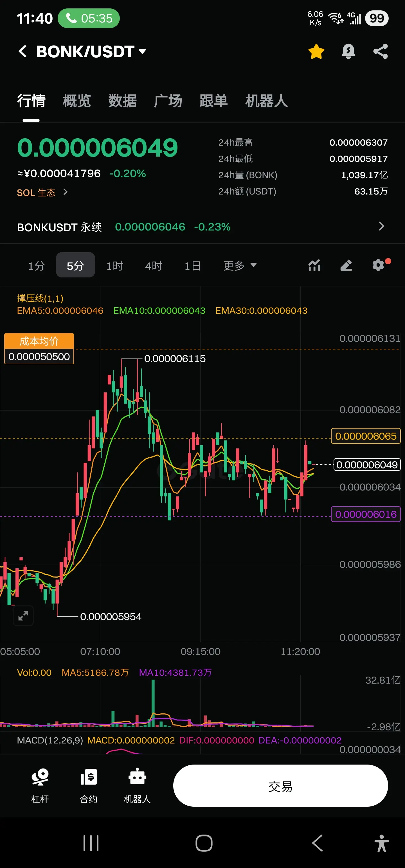Expand the 更多 interval dropdown
This screenshot has height=868, width=405.
coord(240,266)
